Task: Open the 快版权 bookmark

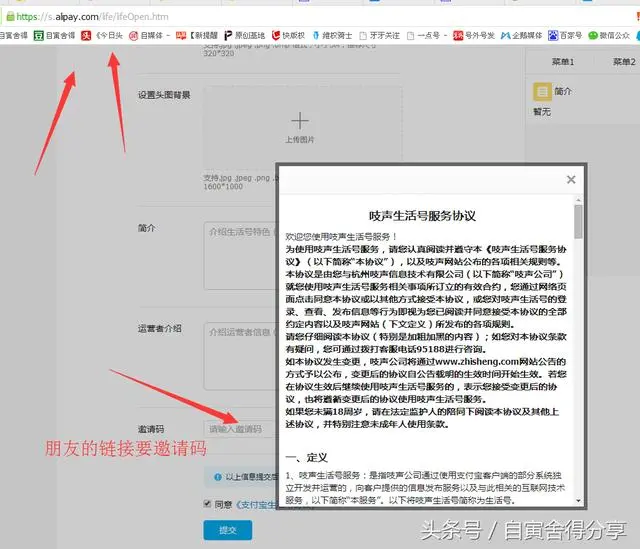Action: [288, 36]
